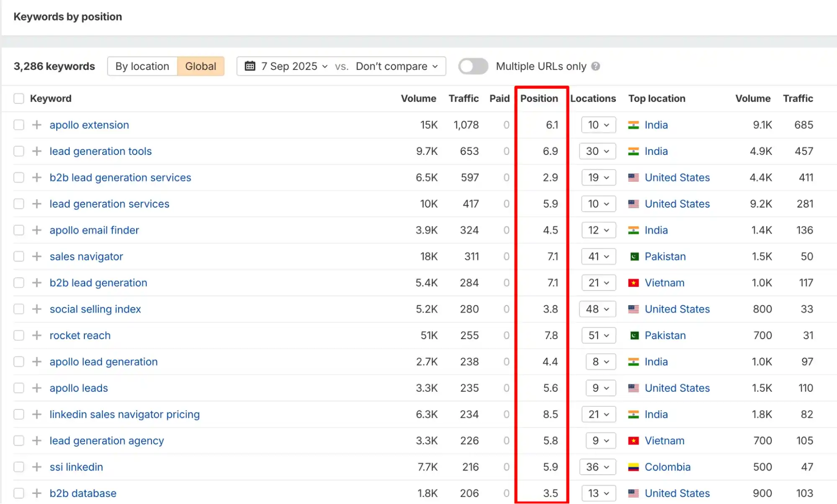Expand the plus icon for apollo extension
Screen dimensions: 837x504
point(37,125)
